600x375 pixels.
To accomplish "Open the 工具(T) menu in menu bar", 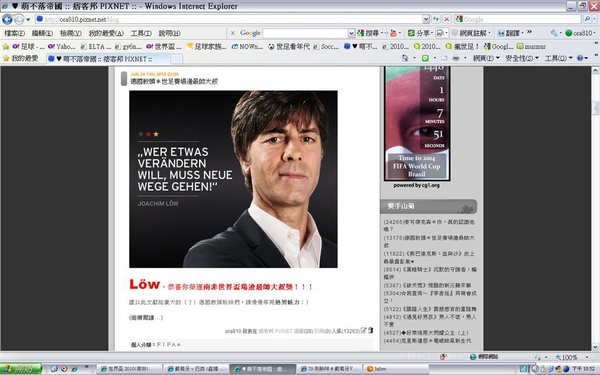I will click(141, 33).
